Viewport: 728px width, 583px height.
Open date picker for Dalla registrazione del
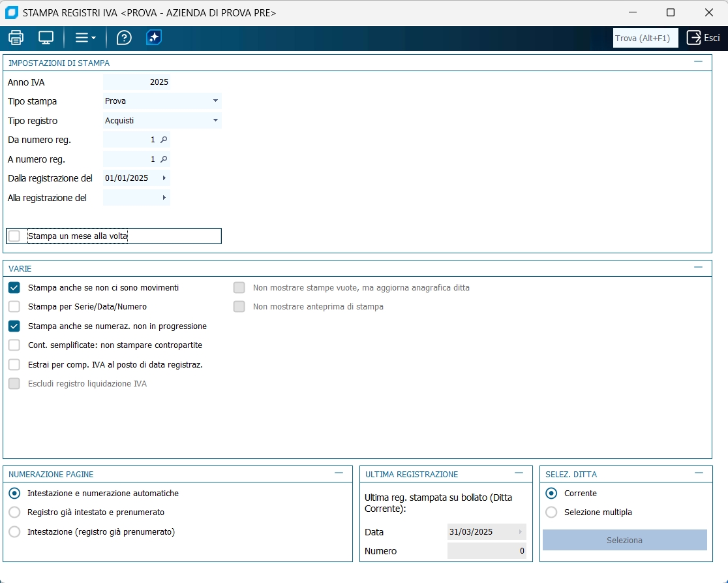164,178
